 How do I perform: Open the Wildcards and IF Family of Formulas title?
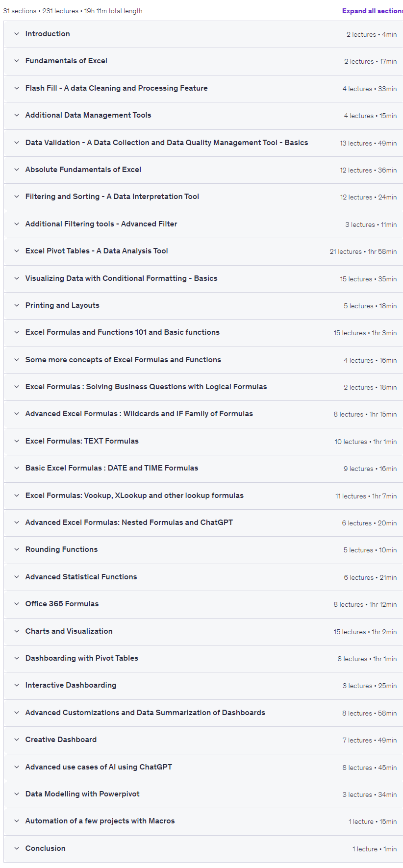139,414
